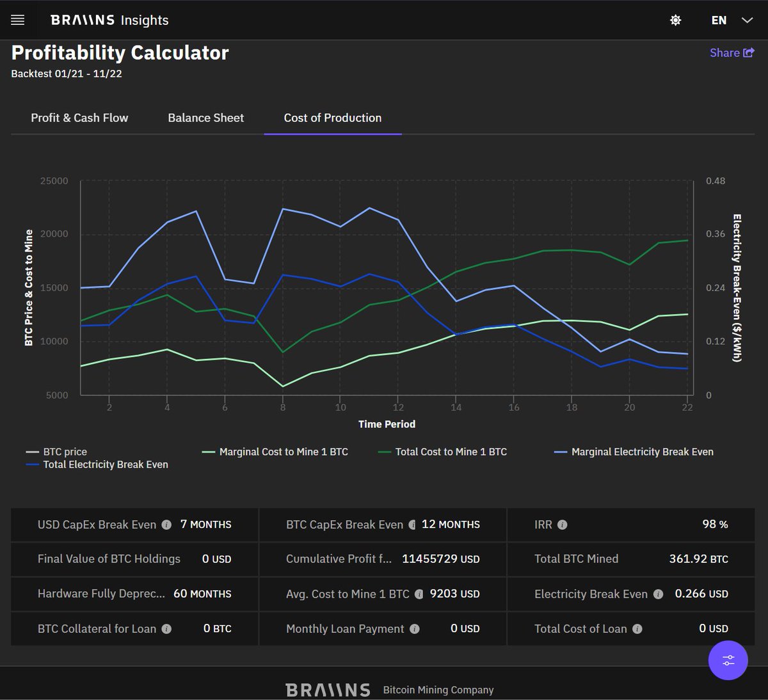The height and width of the screenshot is (700, 768).
Task: Click info icon by Avg. Cost to Mine 1 BTC
Action: click(x=419, y=594)
